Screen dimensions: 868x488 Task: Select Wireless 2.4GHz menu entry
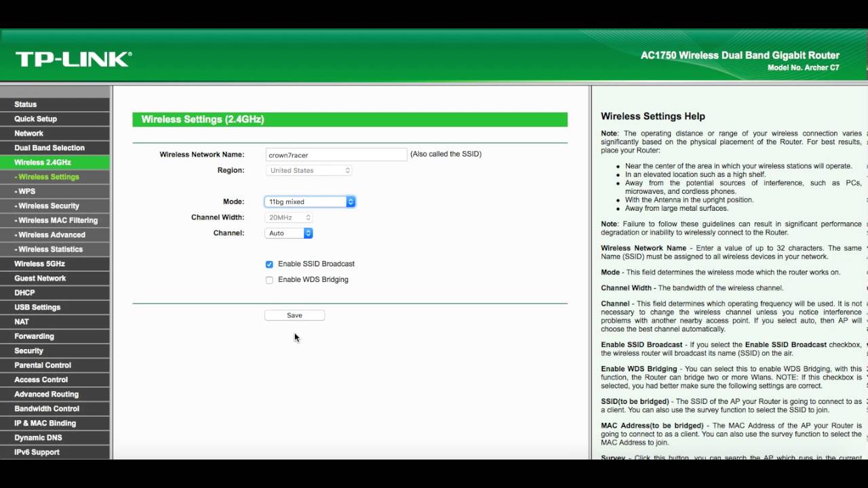tap(54, 162)
